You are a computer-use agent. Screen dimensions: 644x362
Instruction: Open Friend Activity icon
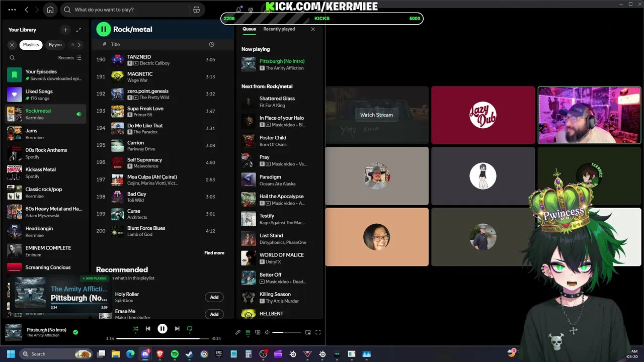251,10
